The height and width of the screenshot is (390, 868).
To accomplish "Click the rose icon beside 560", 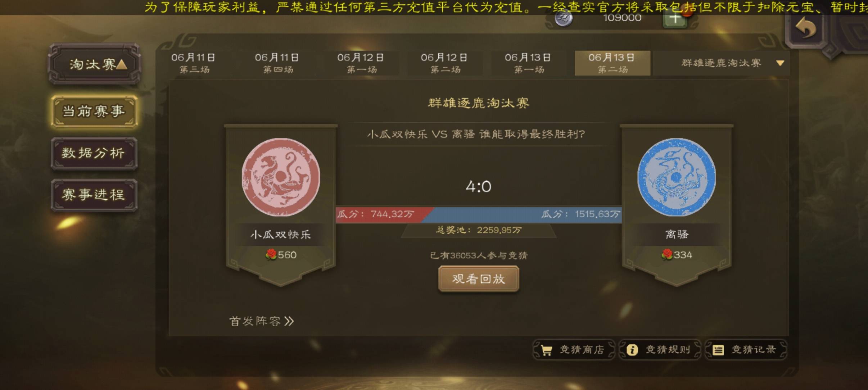I will click(271, 254).
